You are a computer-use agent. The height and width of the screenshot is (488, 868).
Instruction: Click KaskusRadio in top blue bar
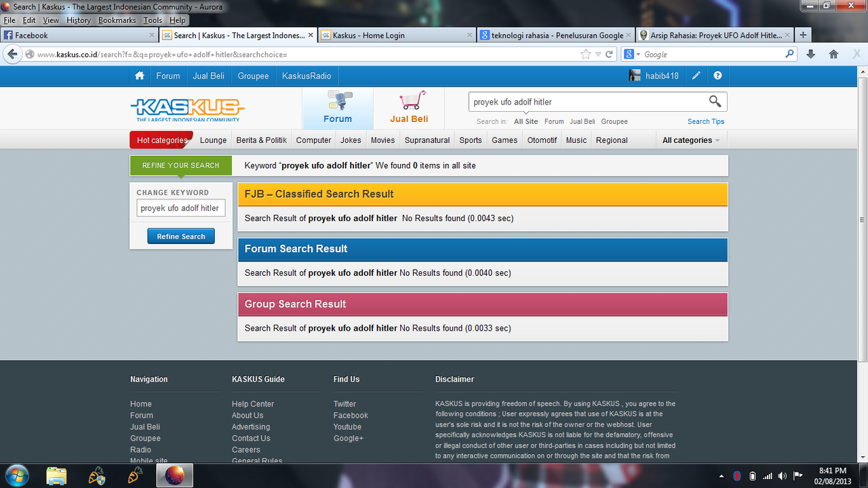[307, 76]
